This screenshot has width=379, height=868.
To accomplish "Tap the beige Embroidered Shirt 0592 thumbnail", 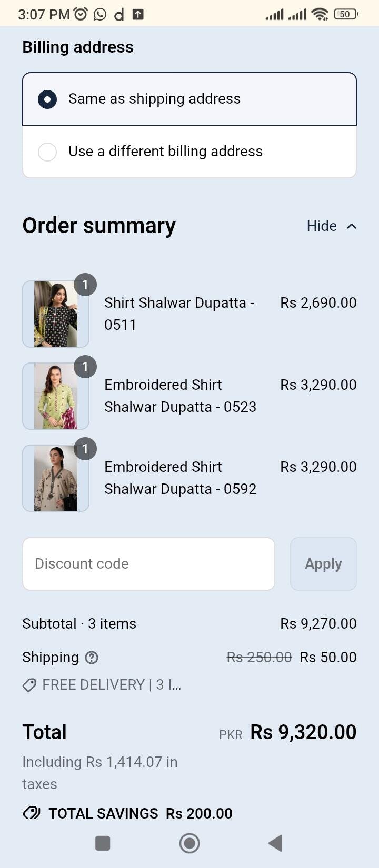I will (x=56, y=478).
